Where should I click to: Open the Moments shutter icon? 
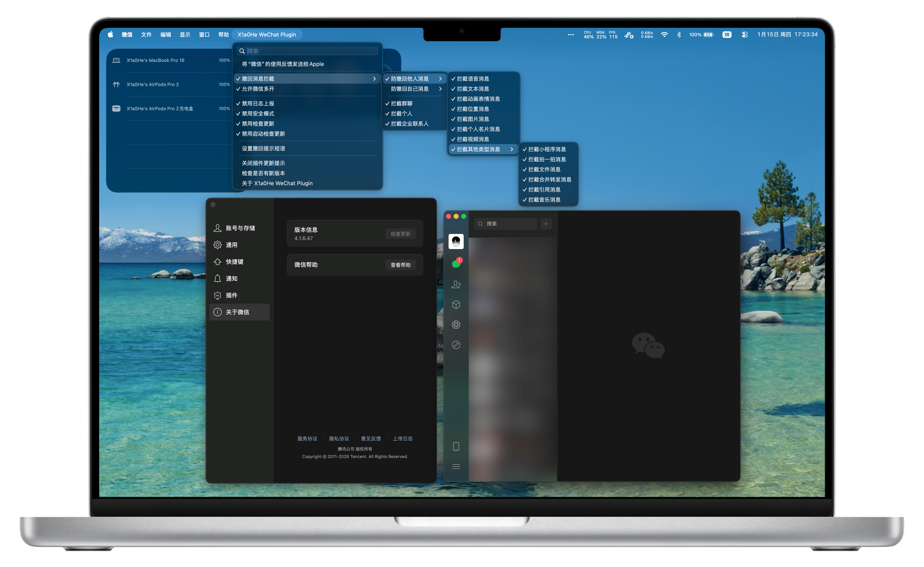456,325
